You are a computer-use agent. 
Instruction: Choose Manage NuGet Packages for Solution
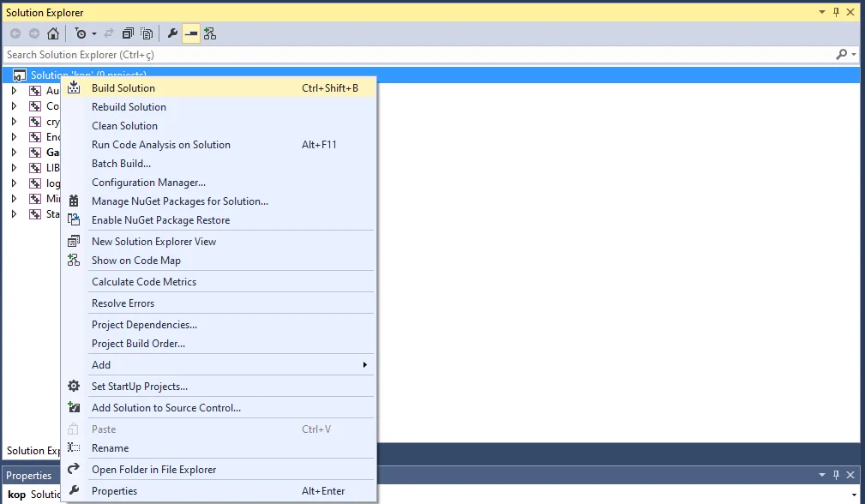coord(179,201)
